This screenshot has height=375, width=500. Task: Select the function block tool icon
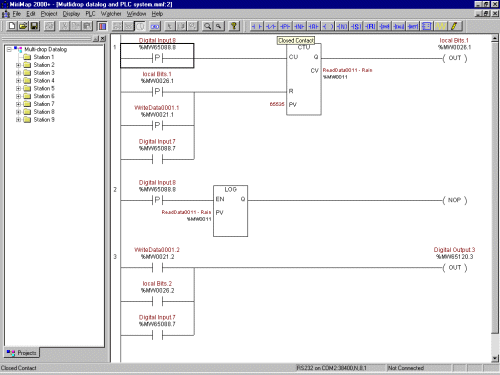(x=427, y=26)
